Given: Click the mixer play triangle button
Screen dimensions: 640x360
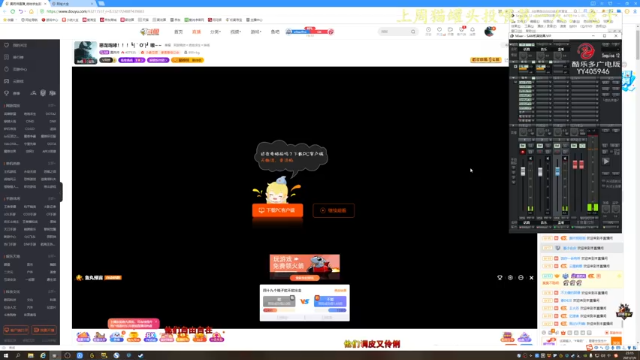Looking at the screenshot, I should click(x=606, y=161).
